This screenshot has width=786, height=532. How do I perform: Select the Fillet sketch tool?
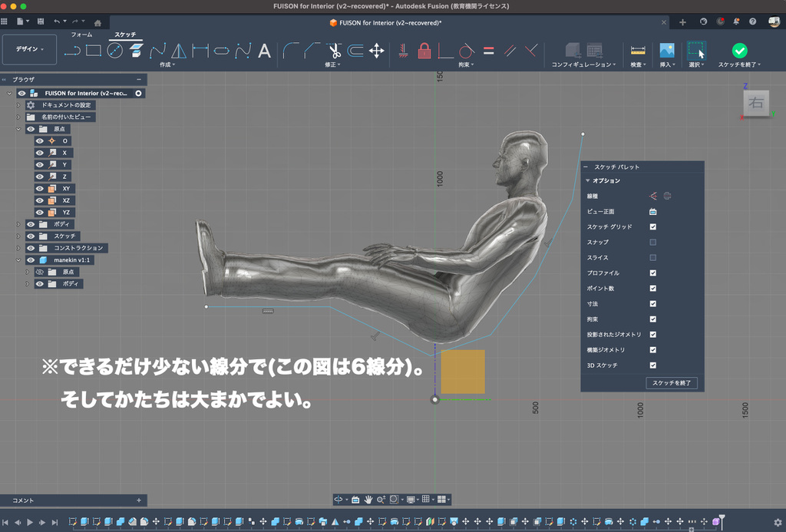291,51
